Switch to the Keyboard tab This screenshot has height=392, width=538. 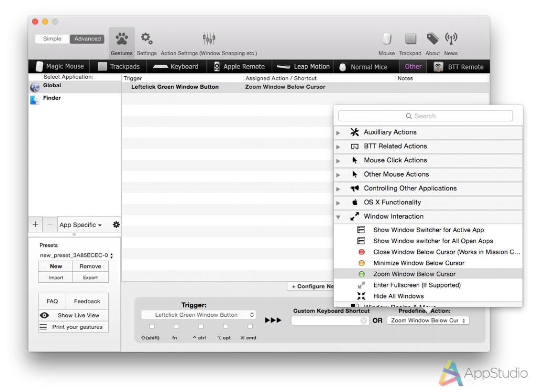pyautogui.click(x=176, y=67)
